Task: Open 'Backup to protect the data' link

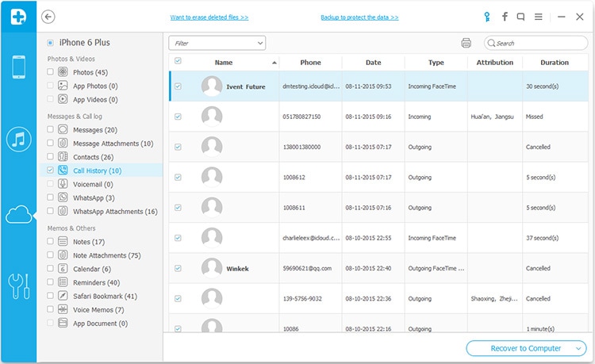Action: 359,17
